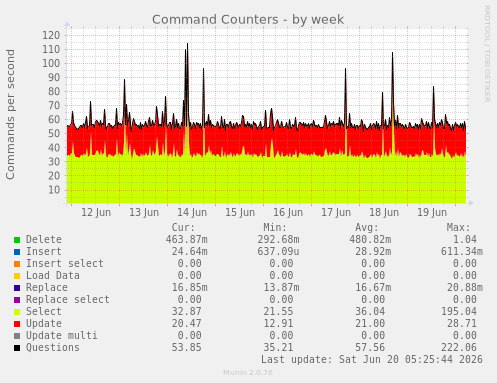
Task: Click the '14 Jun' x-axis date label
Action: [x=192, y=212]
